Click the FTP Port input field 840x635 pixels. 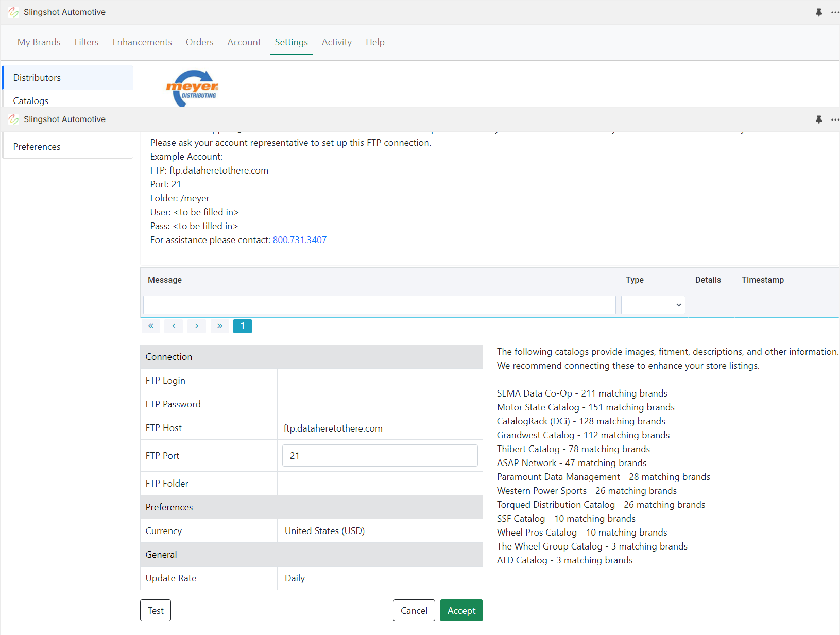380,456
